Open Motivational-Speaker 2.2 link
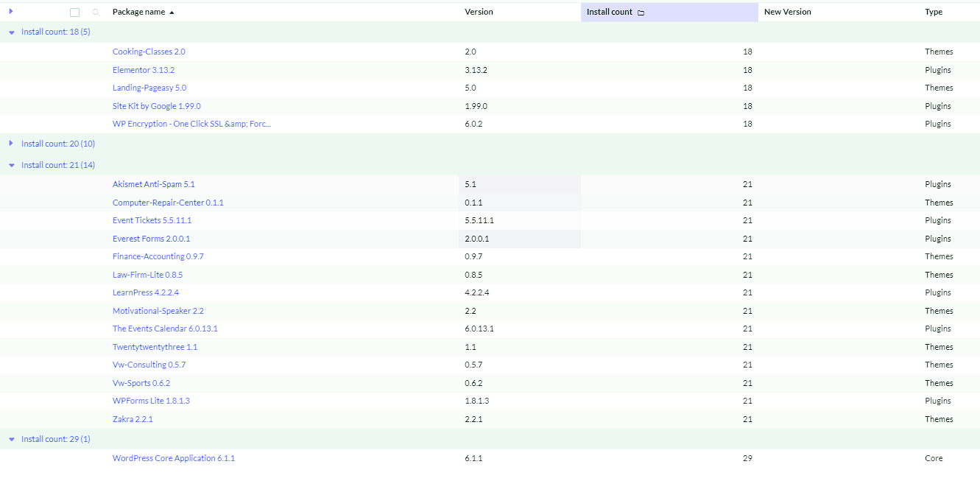 click(158, 311)
